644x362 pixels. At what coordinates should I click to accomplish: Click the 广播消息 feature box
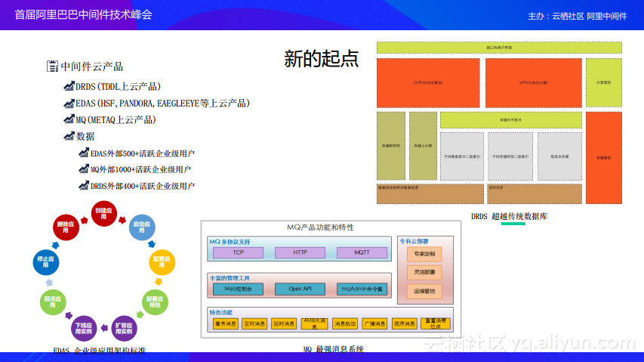pos(374,323)
